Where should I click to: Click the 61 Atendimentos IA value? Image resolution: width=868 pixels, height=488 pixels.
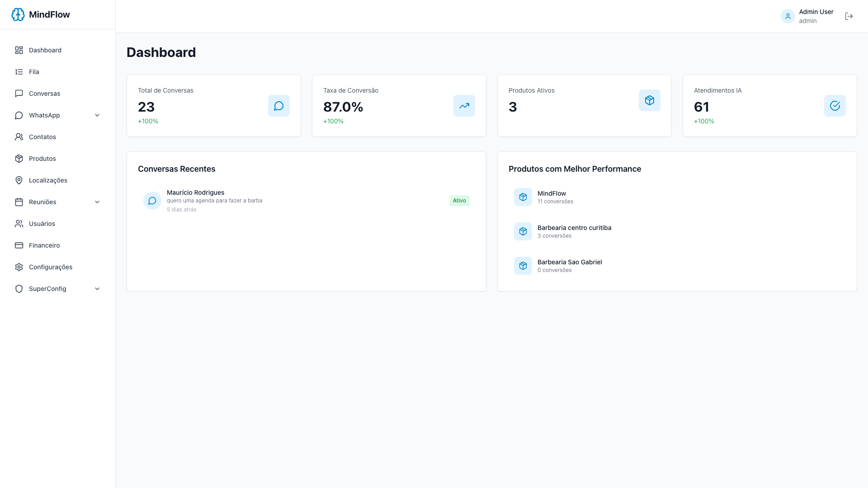point(701,107)
